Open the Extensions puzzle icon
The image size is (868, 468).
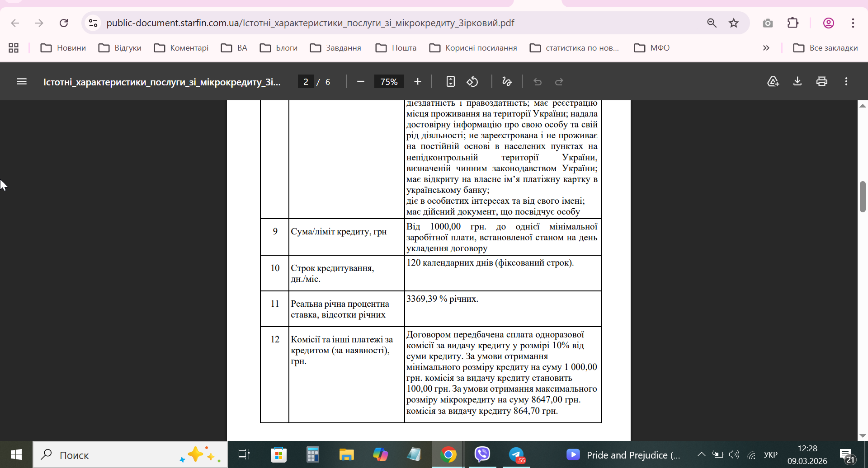[x=793, y=23]
